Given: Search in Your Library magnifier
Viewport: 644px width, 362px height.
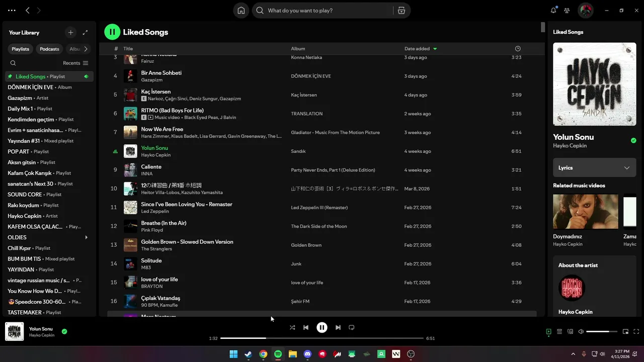Looking at the screenshot, I should point(13,63).
